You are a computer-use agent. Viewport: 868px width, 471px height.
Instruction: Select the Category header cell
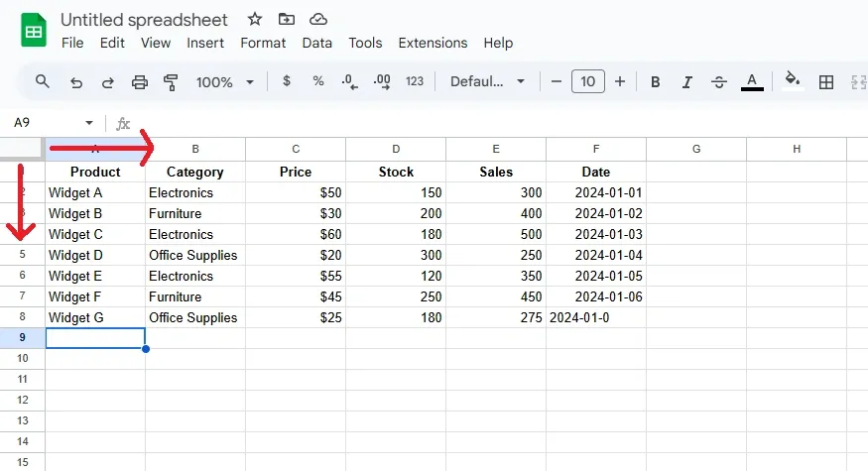[195, 172]
